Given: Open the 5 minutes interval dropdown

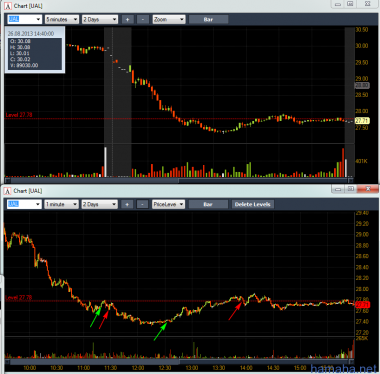Looking at the screenshot, I should (x=62, y=19).
